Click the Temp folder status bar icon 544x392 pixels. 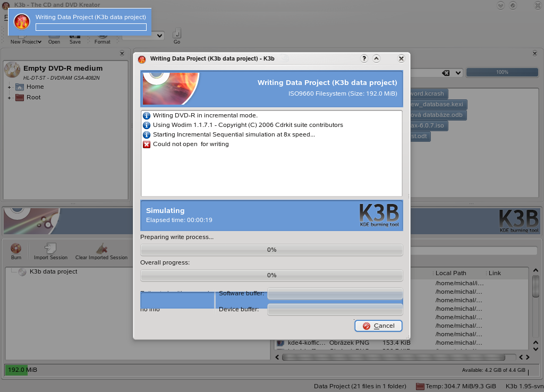pos(420,386)
